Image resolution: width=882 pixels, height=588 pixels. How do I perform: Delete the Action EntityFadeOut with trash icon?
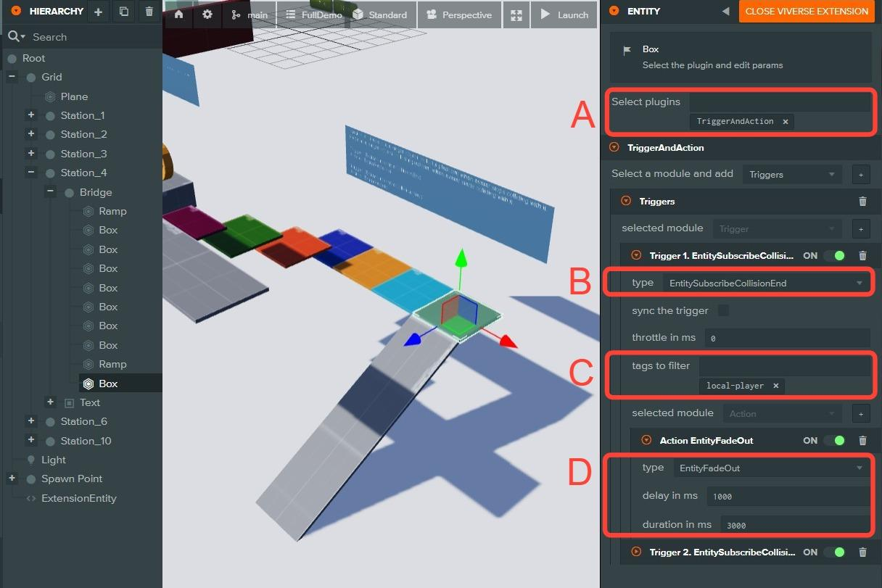(x=862, y=440)
